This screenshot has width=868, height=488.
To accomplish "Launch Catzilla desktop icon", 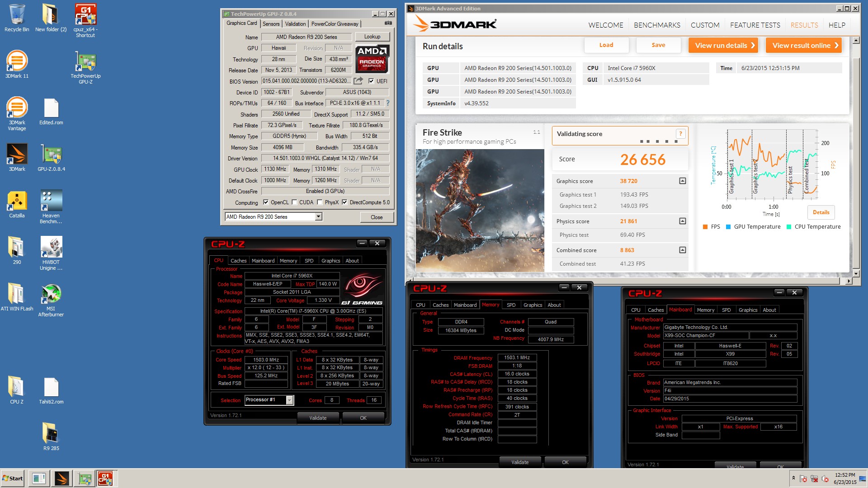I will (17, 204).
